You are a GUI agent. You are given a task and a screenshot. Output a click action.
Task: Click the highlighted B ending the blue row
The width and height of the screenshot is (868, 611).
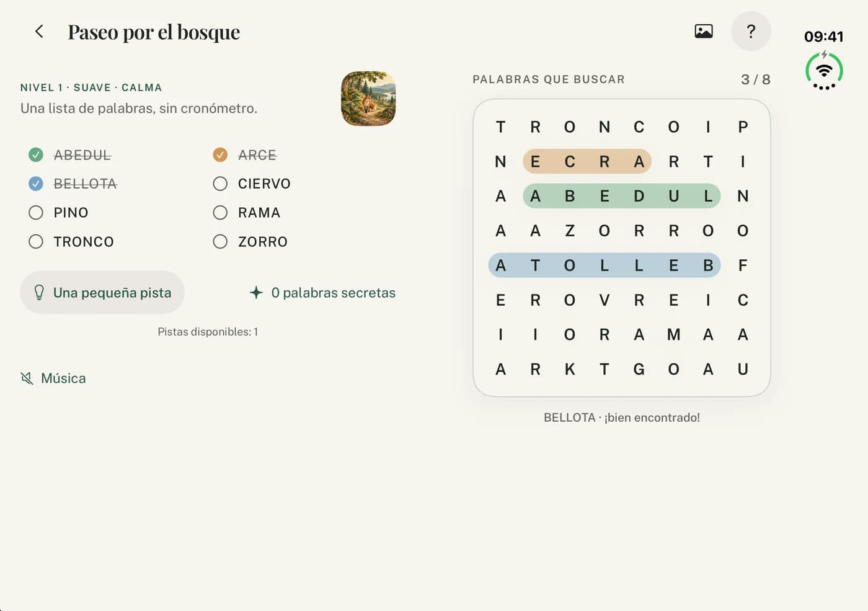(708, 265)
